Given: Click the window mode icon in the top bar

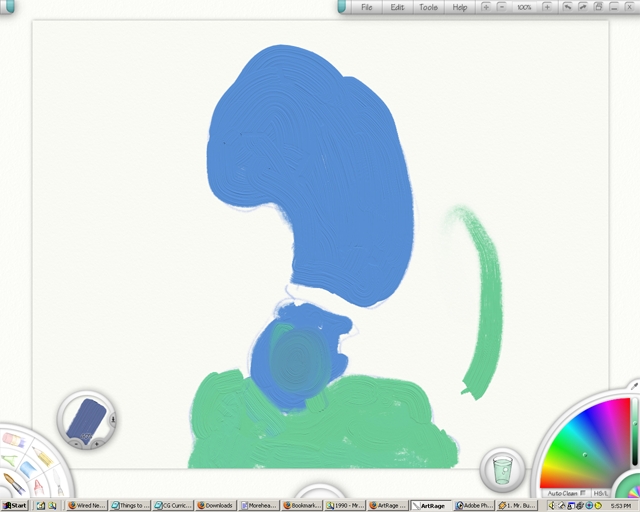Looking at the screenshot, I should (x=598, y=7).
